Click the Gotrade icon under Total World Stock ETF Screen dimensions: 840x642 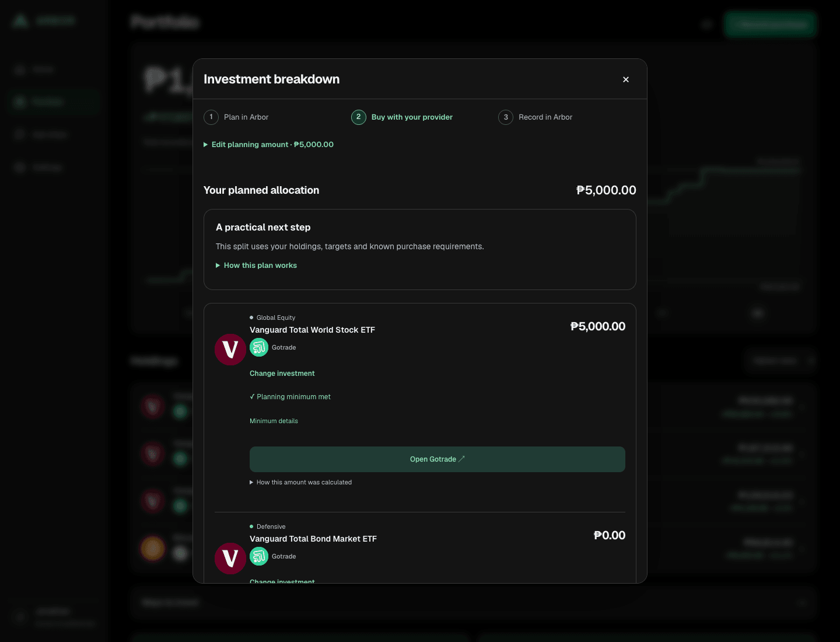click(259, 347)
